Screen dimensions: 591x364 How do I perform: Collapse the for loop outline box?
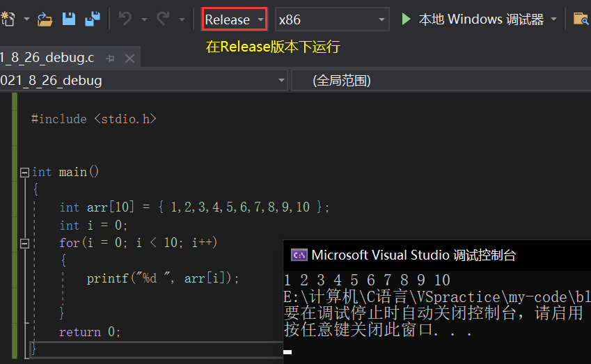pos(24,244)
